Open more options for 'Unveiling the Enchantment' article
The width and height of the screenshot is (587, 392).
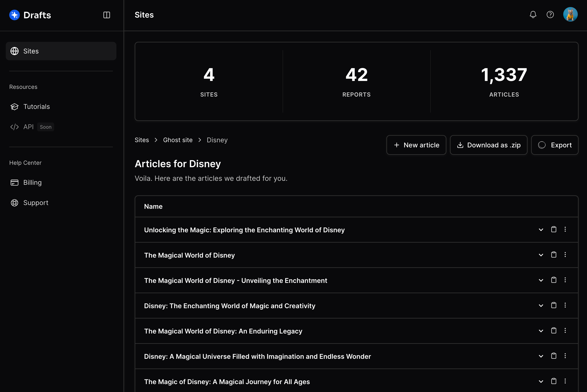(565, 280)
